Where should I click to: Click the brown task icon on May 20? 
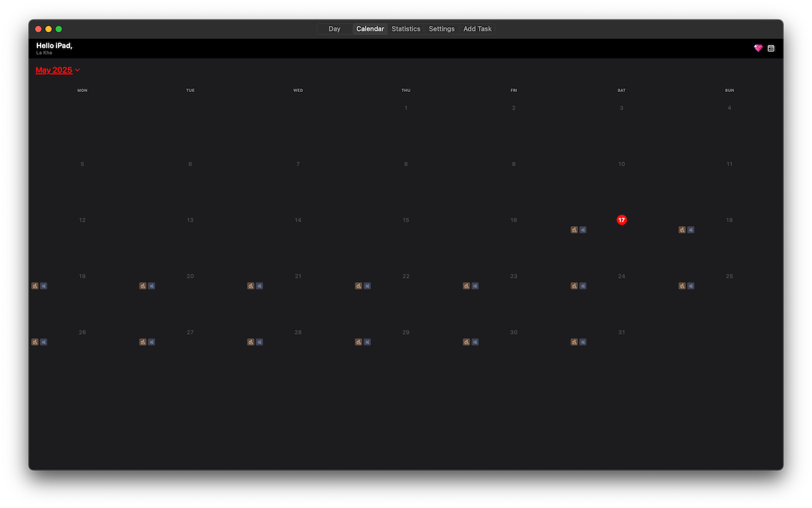[x=143, y=286]
